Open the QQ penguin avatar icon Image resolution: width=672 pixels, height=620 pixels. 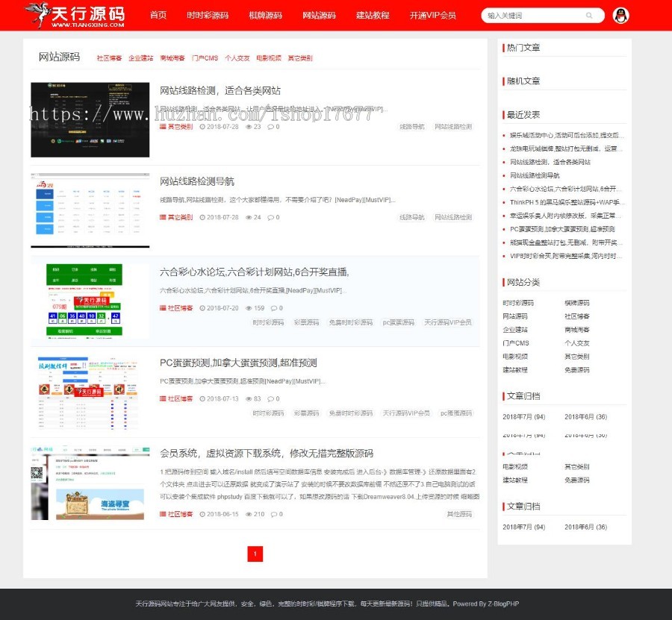point(620,16)
